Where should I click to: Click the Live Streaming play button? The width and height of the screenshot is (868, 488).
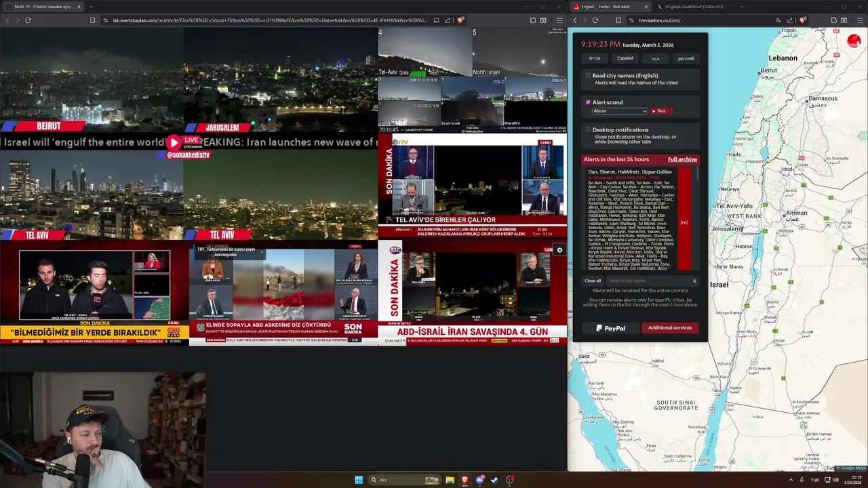174,142
